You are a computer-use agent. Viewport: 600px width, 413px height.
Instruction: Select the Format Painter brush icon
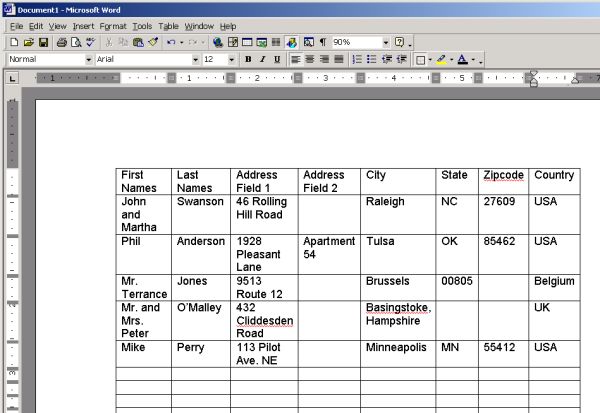(153, 43)
